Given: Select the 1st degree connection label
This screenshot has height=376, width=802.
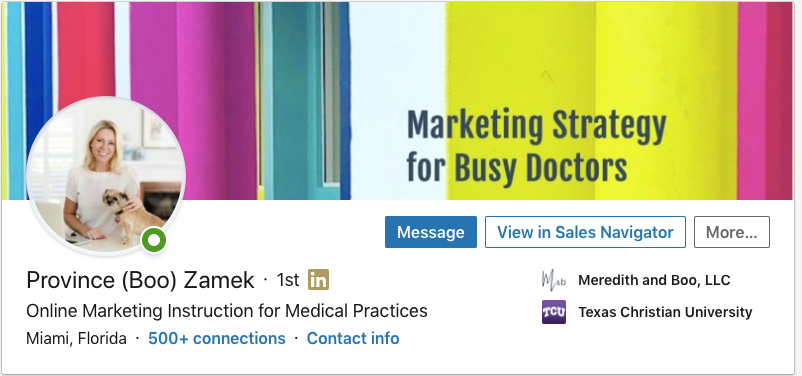Looking at the screenshot, I should [x=288, y=280].
